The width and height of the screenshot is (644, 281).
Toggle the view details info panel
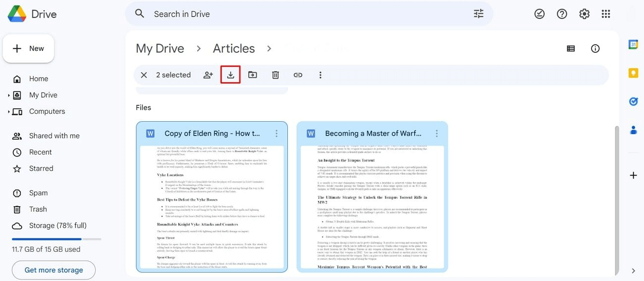595,48
